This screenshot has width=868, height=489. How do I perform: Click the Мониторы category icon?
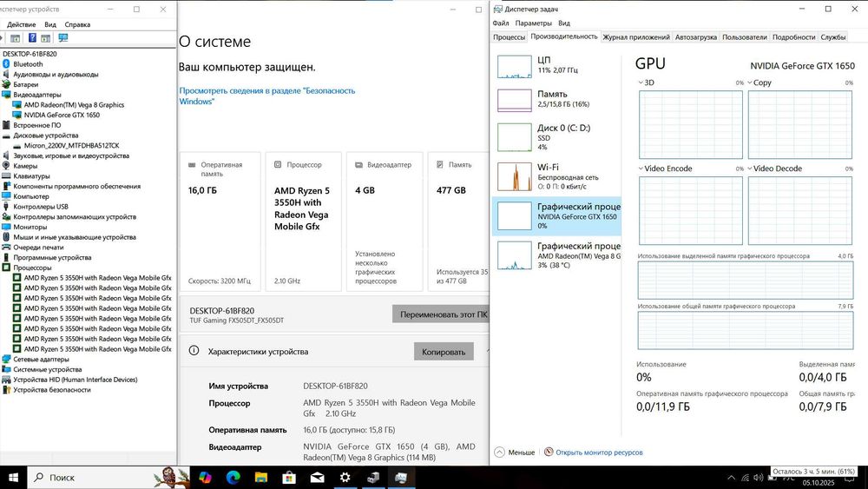coord(6,227)
